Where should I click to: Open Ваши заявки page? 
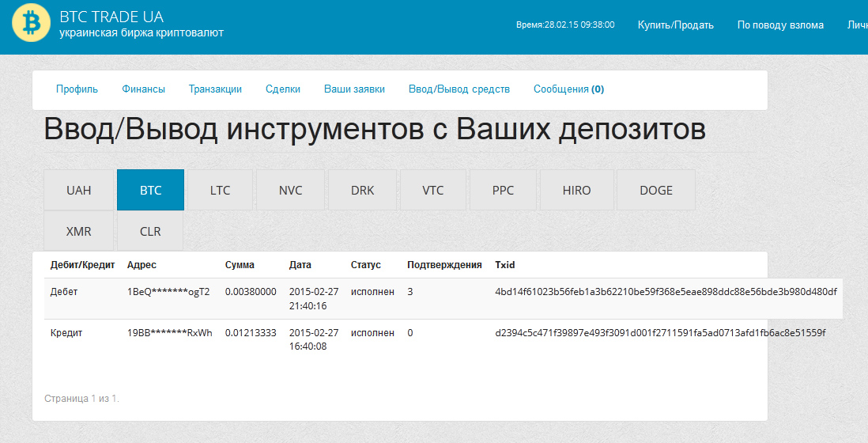pyautogui.click(x=354, y=89)
